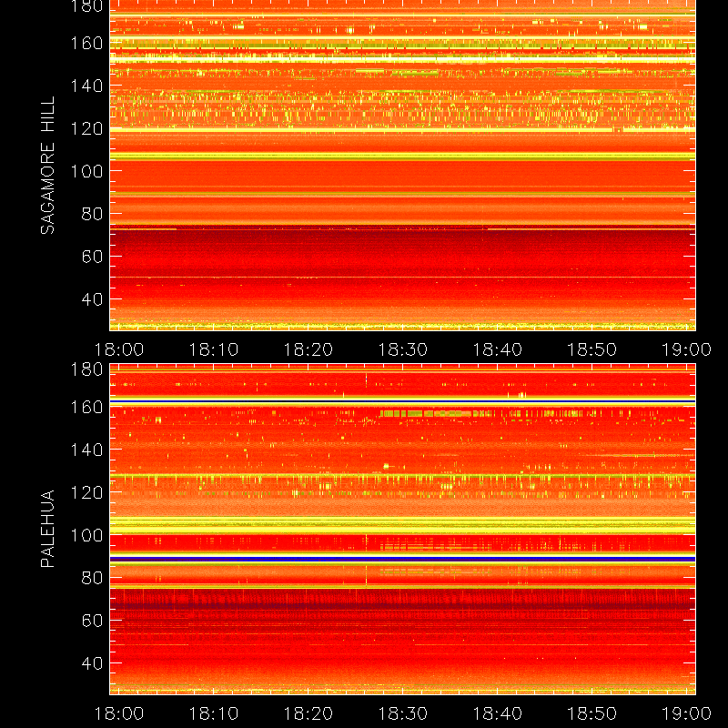Select the 60 tick label on Palehua plot
728x728 pixels.
92,621
